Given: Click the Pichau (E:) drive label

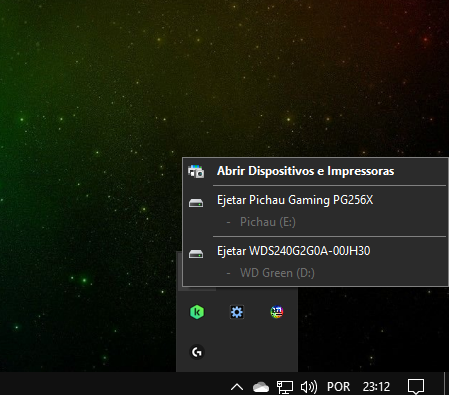Looking at the screenshot, I should 268,222.
